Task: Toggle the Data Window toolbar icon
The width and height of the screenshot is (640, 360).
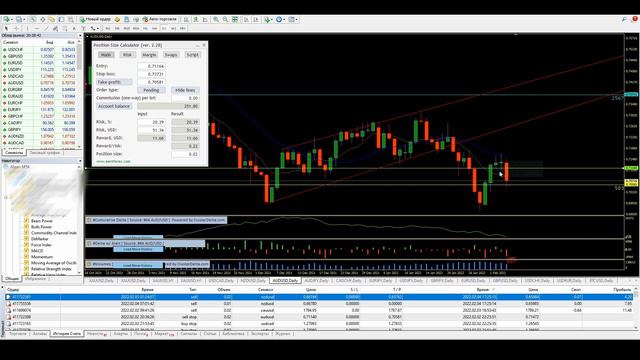Action: pos(42,19)
